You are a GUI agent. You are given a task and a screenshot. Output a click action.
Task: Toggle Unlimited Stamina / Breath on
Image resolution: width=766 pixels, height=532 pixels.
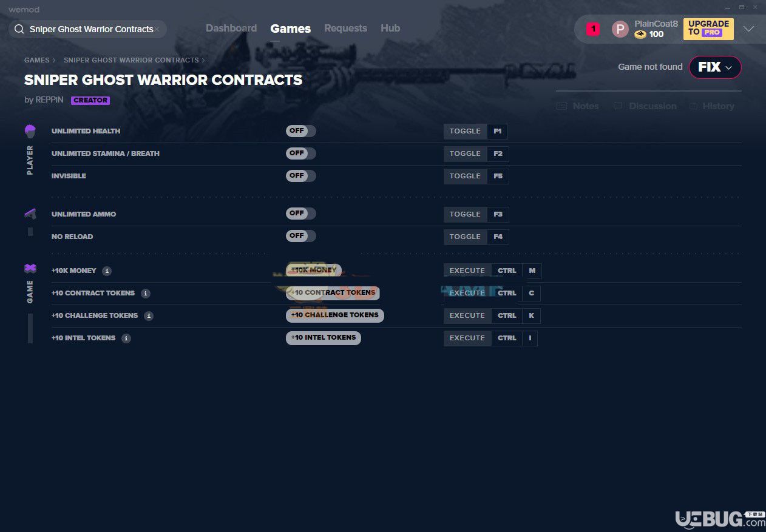(x=301, y=153)
